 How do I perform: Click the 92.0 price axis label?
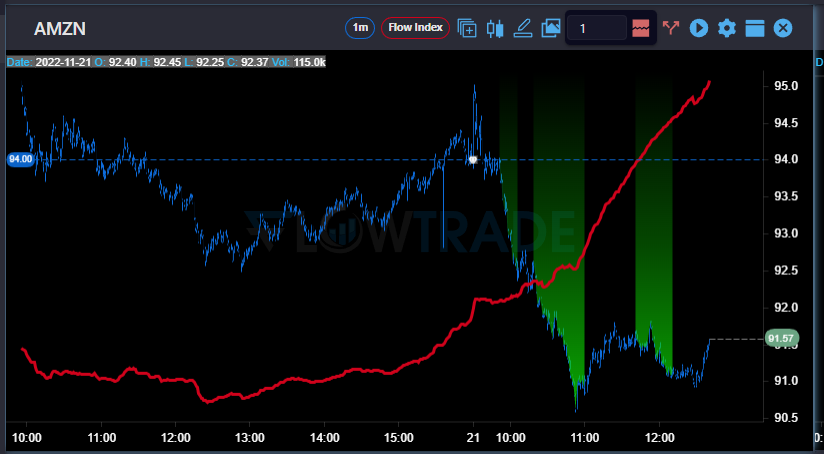(787, 308)
